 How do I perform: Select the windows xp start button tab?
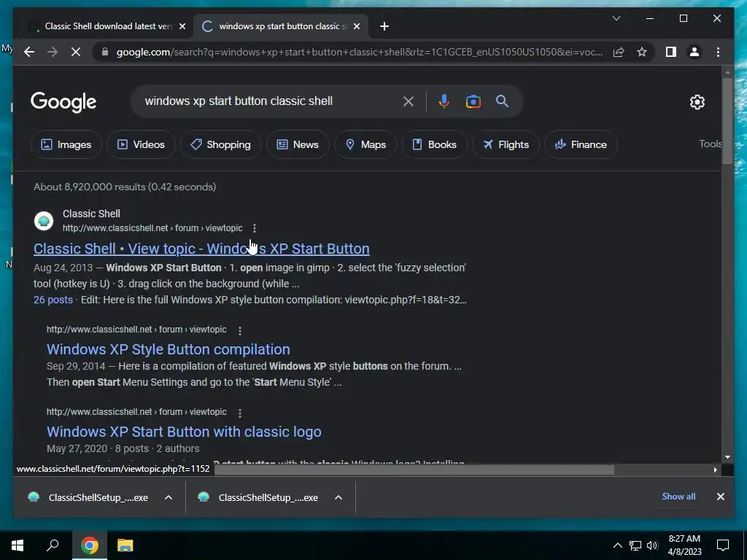coord(280,26)
